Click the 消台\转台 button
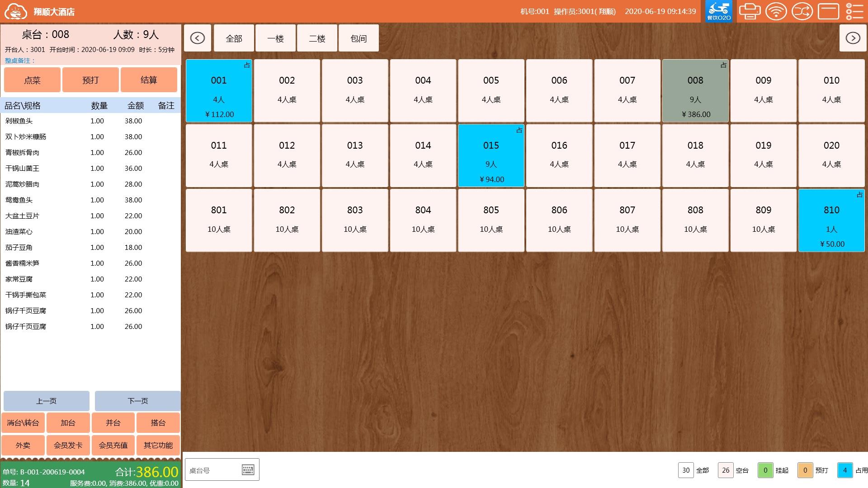Viewport: 868px width, 488px height. tap(23, 423)
